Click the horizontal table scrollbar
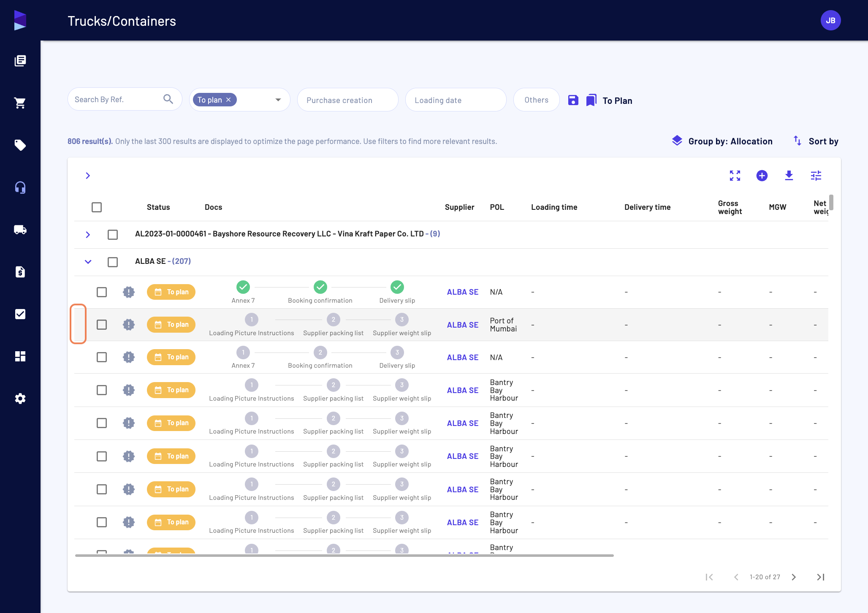The image size is (868, 613). 344,556
